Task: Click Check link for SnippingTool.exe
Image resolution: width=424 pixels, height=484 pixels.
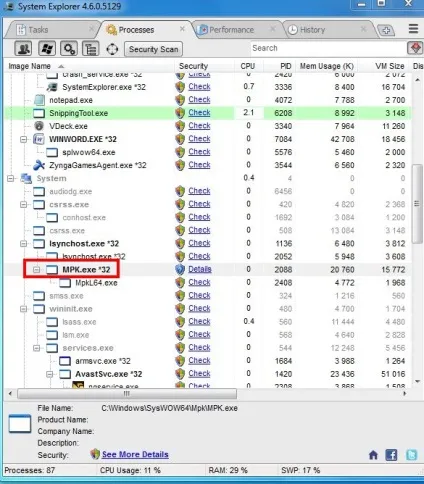Action: point(199,113)
